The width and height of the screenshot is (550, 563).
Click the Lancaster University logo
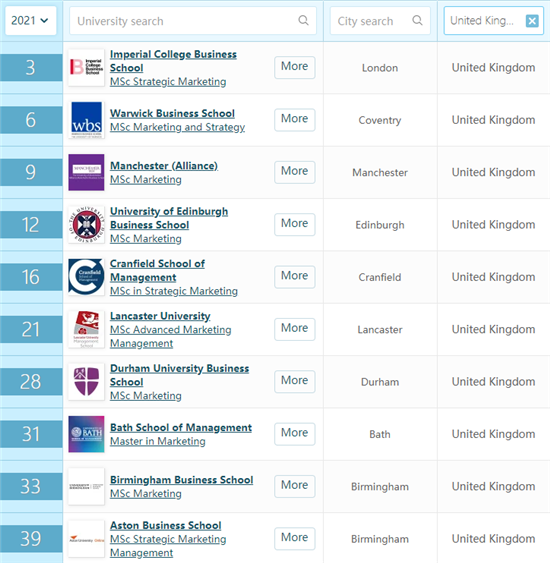pos(87,329)
